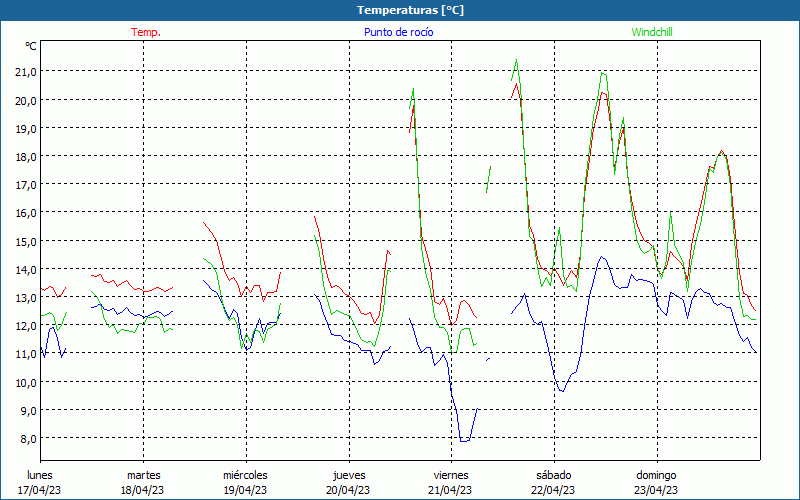The width and height of the screenshot is (800, 500).
Task: Click the '14,0' y-axis value
Action: [26, 269]
